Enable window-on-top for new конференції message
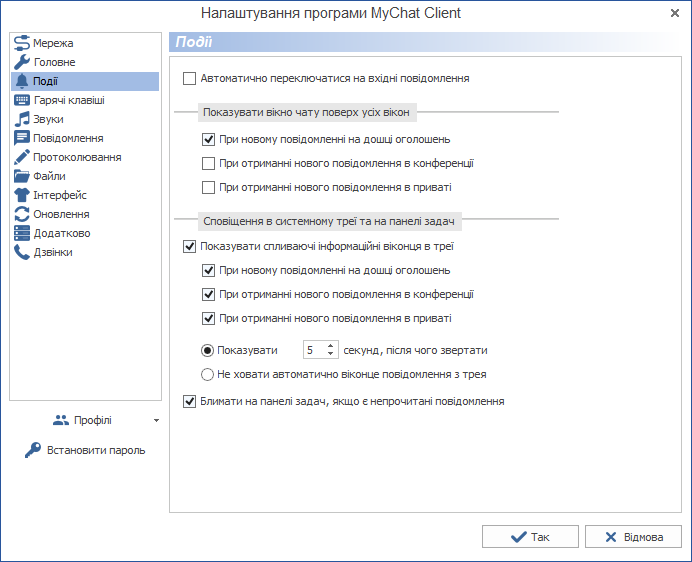Screen dimensions: 692x562 [x=208, y=163]
